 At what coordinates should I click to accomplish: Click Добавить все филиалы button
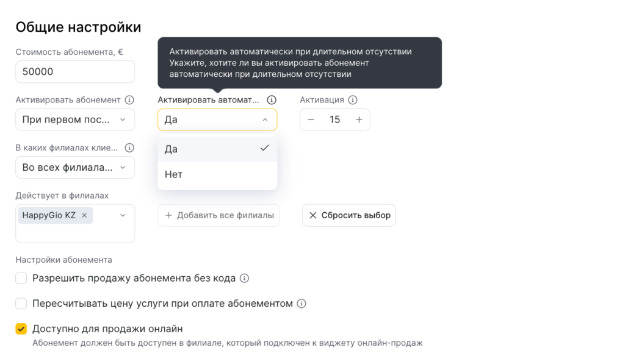pos(219,215)
